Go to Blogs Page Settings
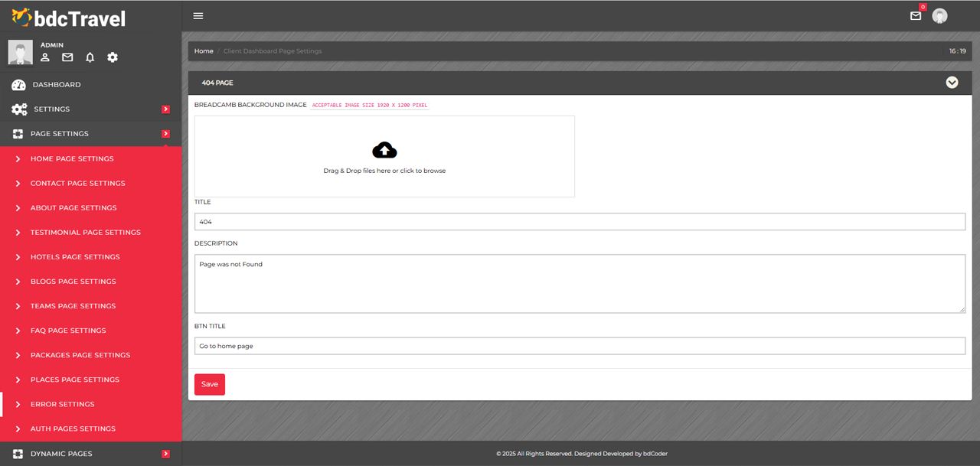980x466 pixels. tap(91, 282)
